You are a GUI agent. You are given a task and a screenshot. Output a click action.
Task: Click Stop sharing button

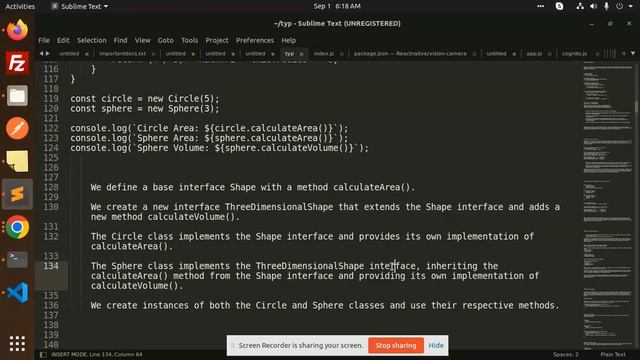(x=396, y=345)
